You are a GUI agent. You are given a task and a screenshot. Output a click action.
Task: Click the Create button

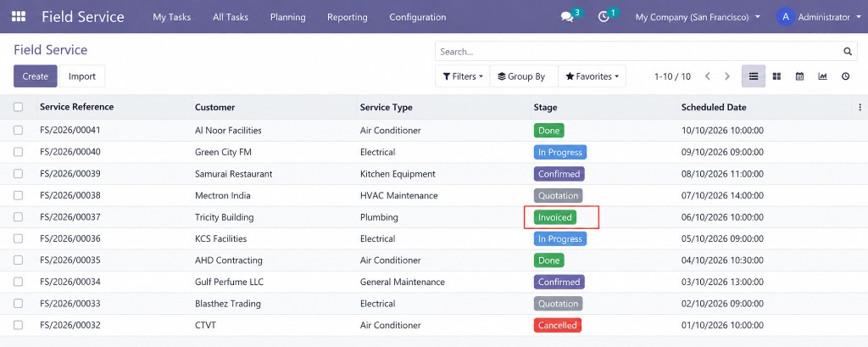click(x=36, y=76)
